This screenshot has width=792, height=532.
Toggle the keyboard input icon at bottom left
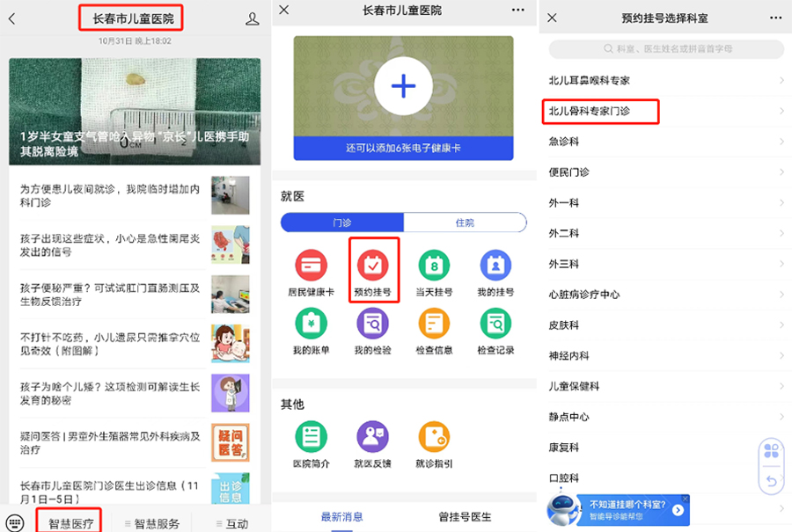pyautogui.click(x=14, y=522)
